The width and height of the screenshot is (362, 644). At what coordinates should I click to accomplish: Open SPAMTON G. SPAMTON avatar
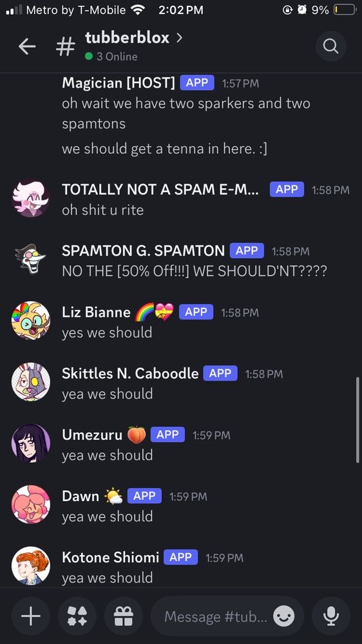tap(31, 259)
